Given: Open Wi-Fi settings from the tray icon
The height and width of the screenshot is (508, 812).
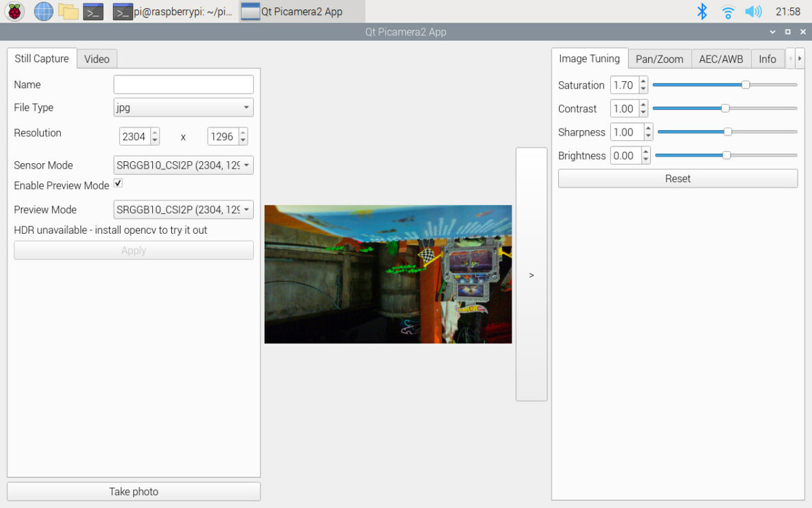Looking at the screenshot, I should coord(727,11).
